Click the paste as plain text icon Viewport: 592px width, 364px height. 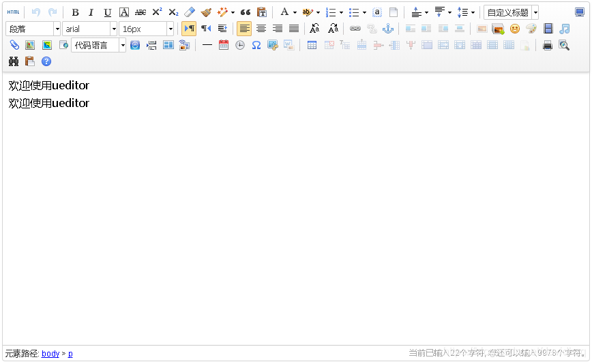[262, 12]
